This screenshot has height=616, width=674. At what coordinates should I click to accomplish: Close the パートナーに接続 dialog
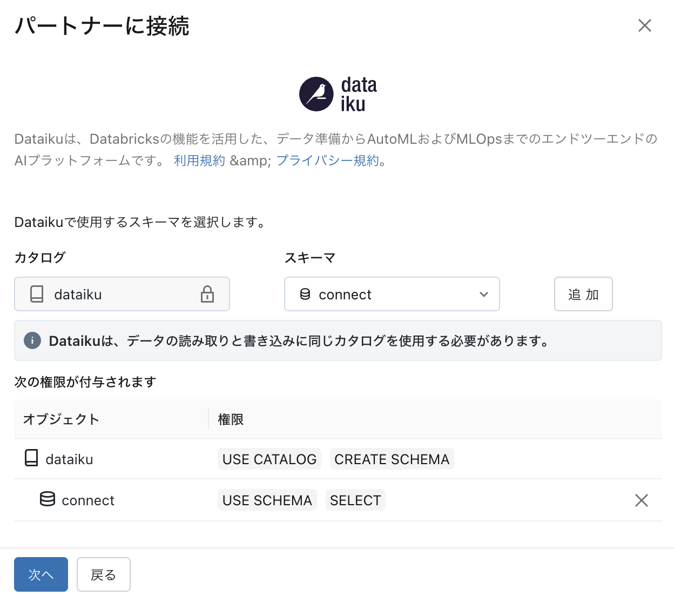coord(645,25)
